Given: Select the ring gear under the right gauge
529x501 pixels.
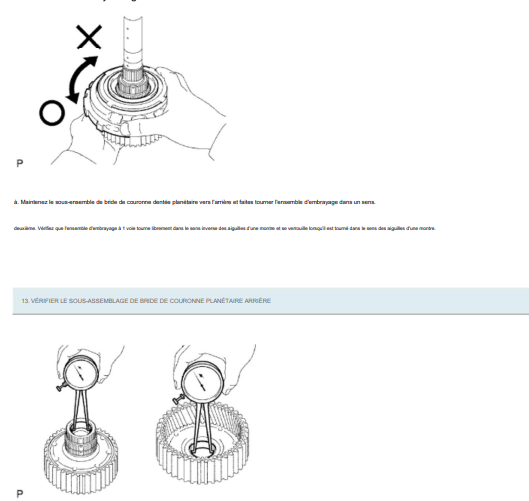Looking at the screenshot, I should (203, 442).
